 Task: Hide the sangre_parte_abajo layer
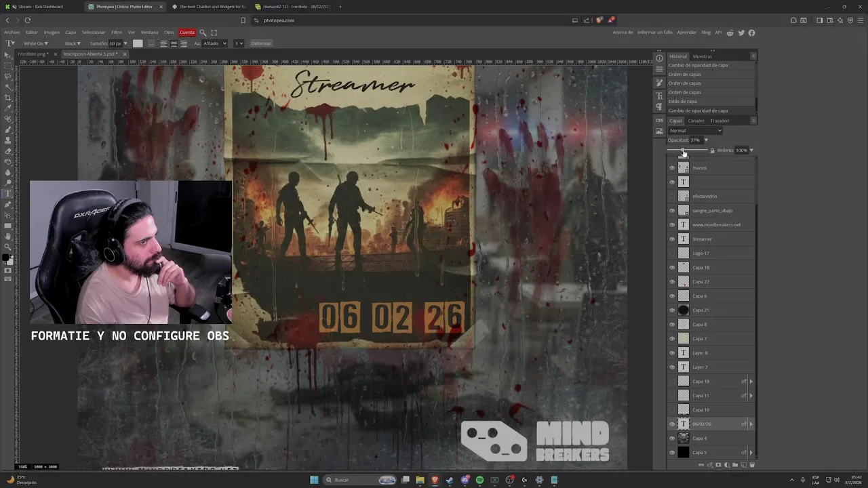pos(672,211)
